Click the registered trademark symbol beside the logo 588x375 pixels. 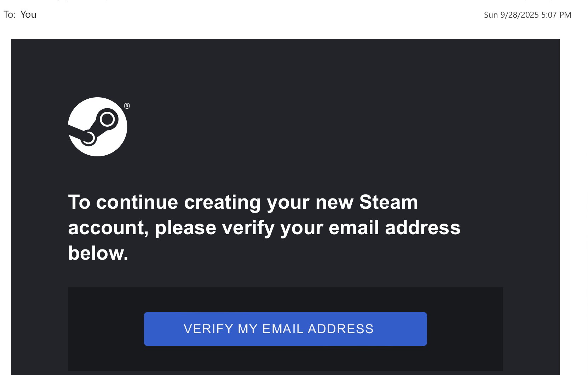pyautogui.click(x=127, y=106)
